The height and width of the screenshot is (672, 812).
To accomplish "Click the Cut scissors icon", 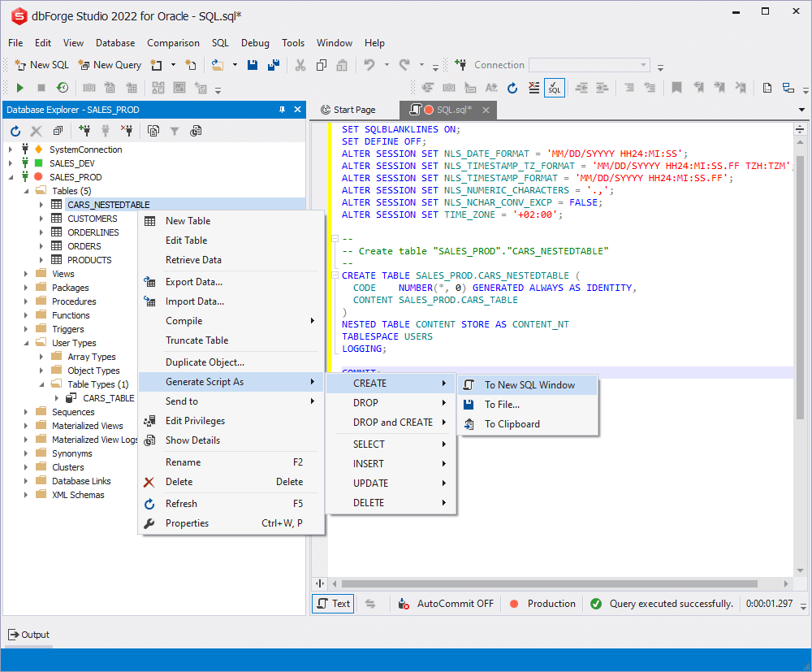I will tap(300, 65).
